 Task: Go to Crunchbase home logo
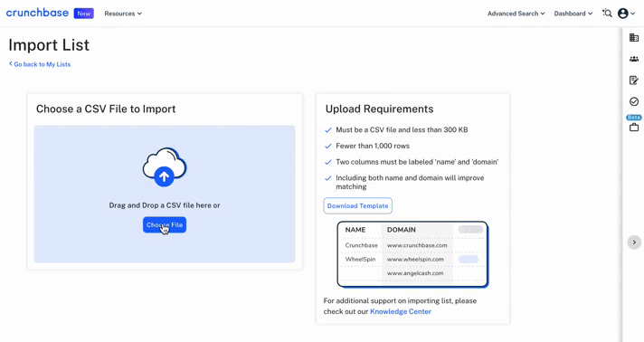[37, 13]
